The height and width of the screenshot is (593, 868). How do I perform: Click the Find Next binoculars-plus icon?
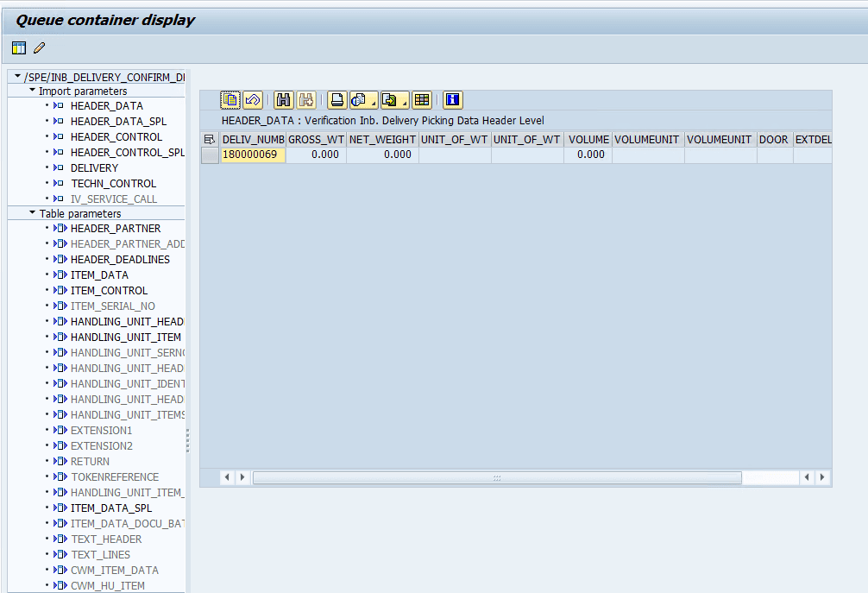coord(305,100)
